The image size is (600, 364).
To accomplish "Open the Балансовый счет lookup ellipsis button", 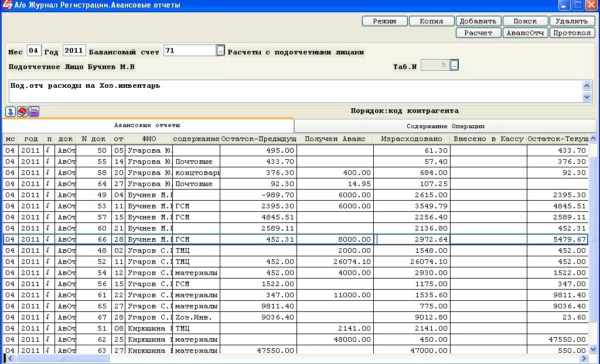I will (x=220, y=50).
